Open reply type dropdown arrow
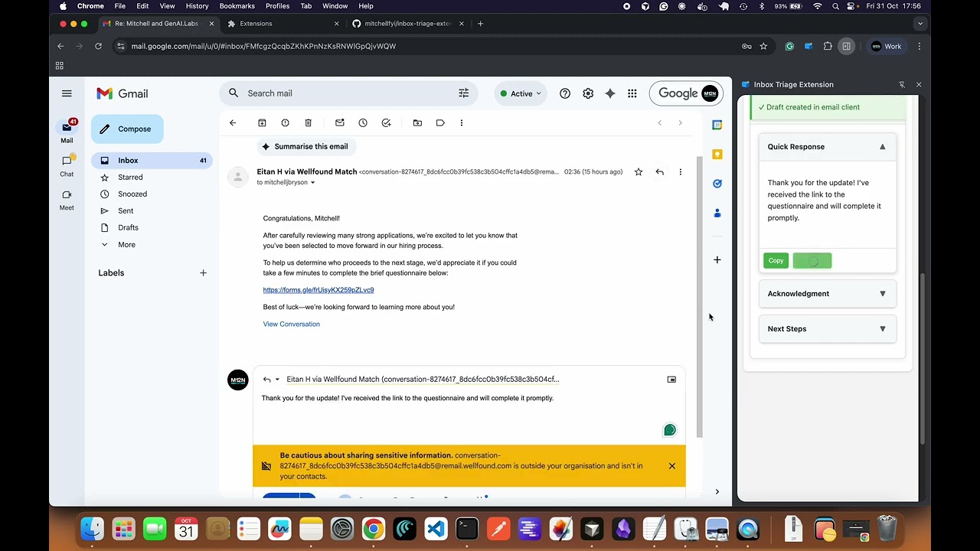Image resolution: width=980 pixels, height=551 pixels. (277, 380)
